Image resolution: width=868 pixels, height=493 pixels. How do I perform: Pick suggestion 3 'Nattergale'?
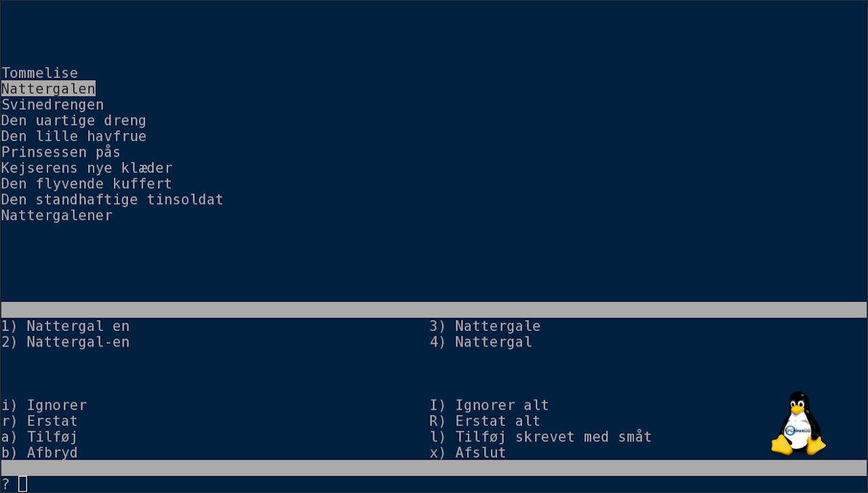coord(485,326)
